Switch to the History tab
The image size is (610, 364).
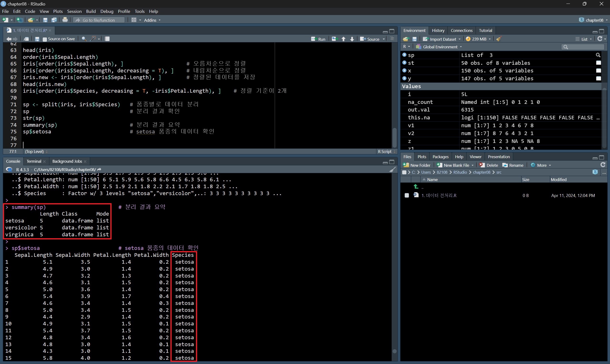[438, 30]
